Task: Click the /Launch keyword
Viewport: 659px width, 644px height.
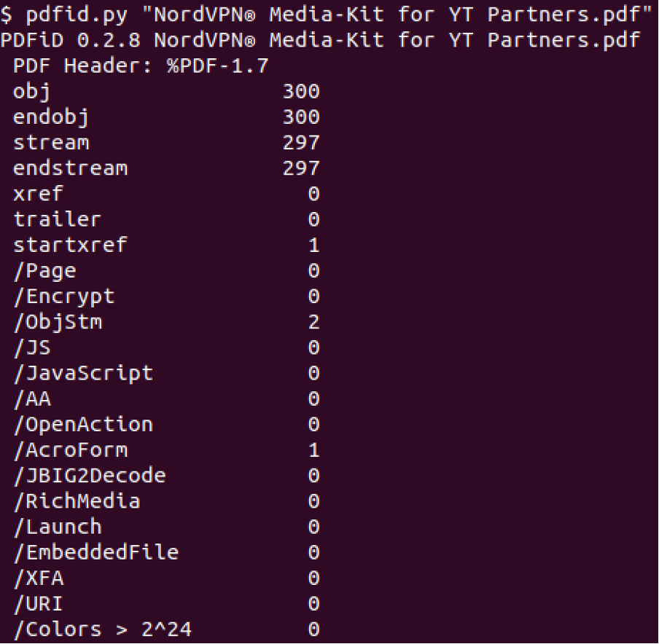Action: [x=58, y=527]
